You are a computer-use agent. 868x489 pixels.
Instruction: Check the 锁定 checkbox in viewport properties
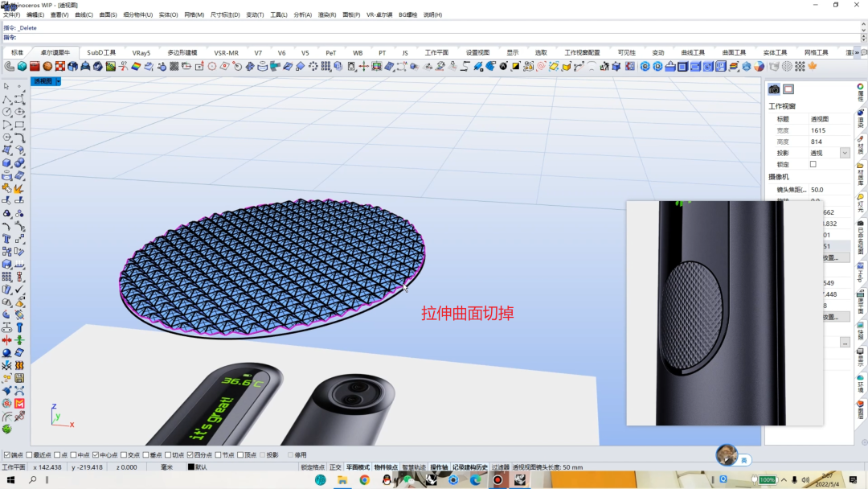[813, 164]
